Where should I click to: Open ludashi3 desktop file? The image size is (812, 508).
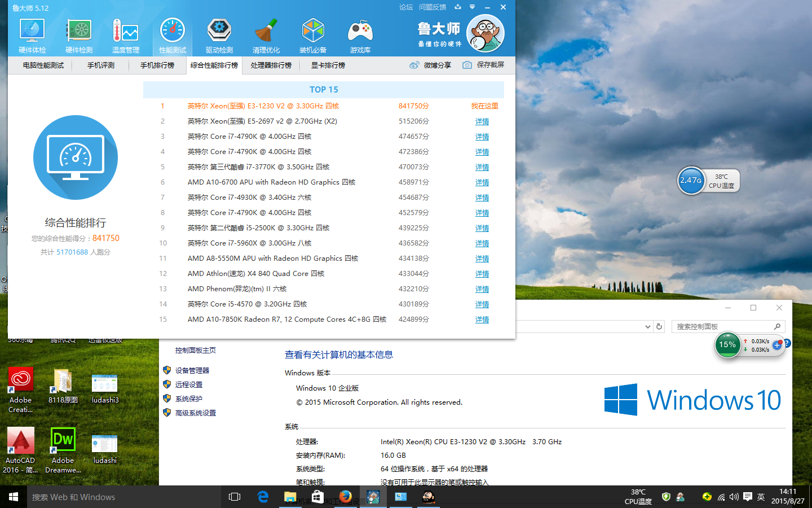105,388
